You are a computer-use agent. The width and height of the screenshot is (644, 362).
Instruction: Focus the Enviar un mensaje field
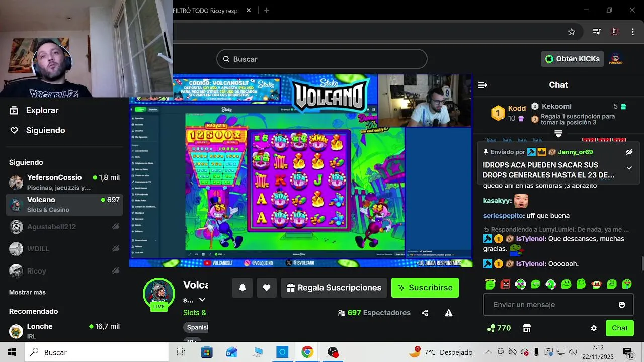tap(558, 305)
